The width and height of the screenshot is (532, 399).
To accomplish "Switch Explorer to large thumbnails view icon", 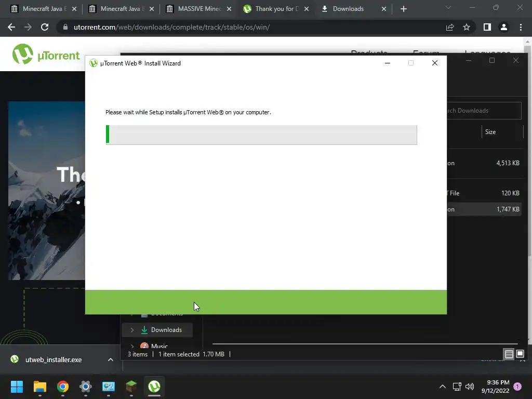I will pyautogui.click(x=520, y=354).
